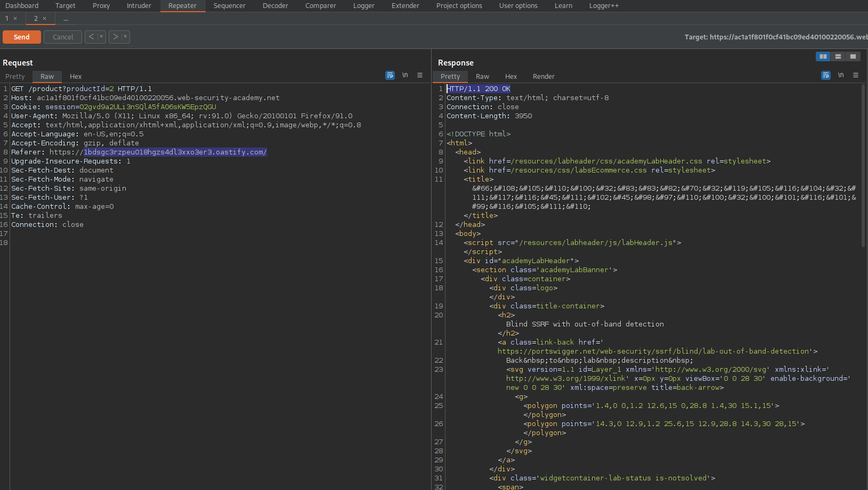The image size is (868, 490).
Task: Click the 'Blind SSRF with out-of-band detection' text
Action: click(585, 324)
